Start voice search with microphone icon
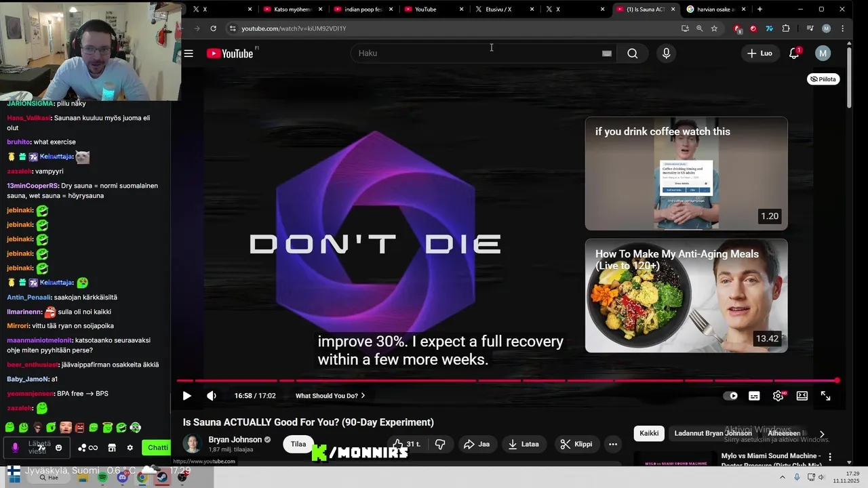This screenshot has height=488, width=868. tap(666, 54)
